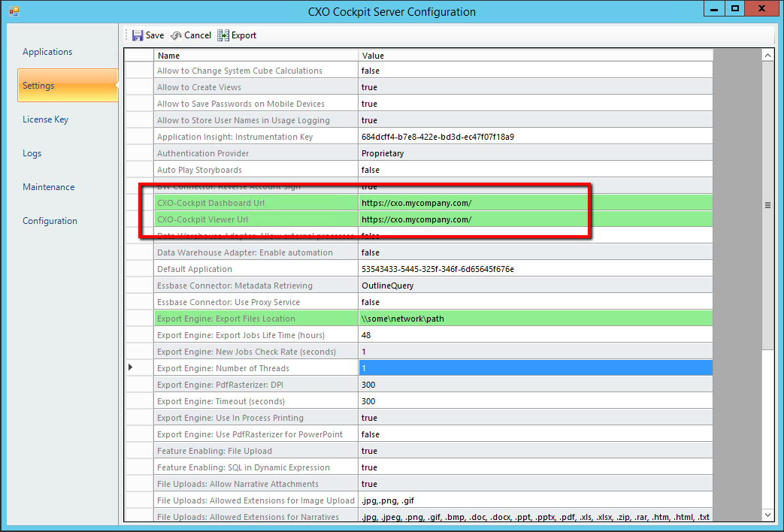Edit the CXO-Cockpit Dashboard Url value
The image size is (784, 532).
tap(535, 203)
